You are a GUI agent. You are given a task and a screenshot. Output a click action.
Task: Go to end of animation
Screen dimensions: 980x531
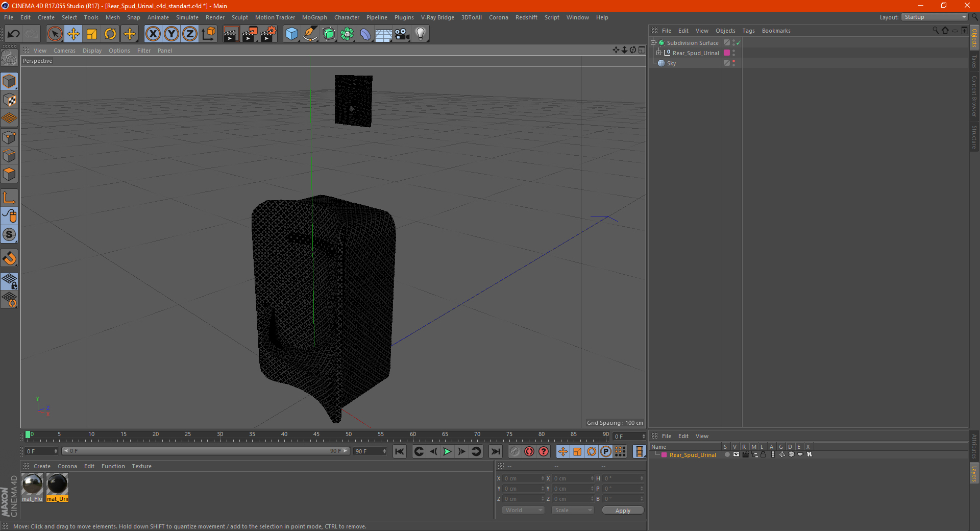pyautogui.click(x=496, y=451)
